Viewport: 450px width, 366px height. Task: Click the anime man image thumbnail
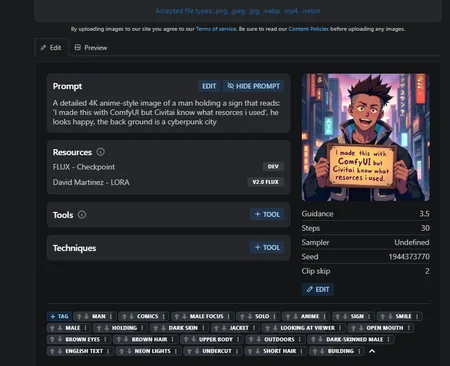[366, 137]
